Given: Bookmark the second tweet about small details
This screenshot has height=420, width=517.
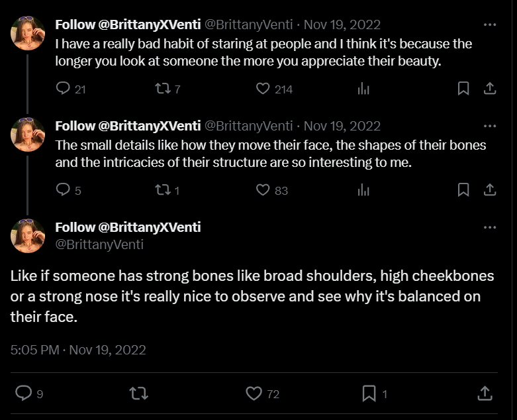Looking at the screenshot, I should pos(463,190).
